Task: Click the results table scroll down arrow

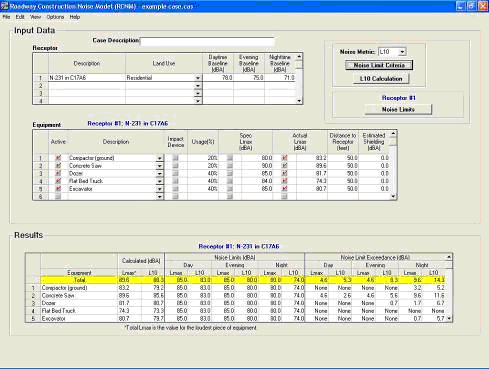Action: 449,319
